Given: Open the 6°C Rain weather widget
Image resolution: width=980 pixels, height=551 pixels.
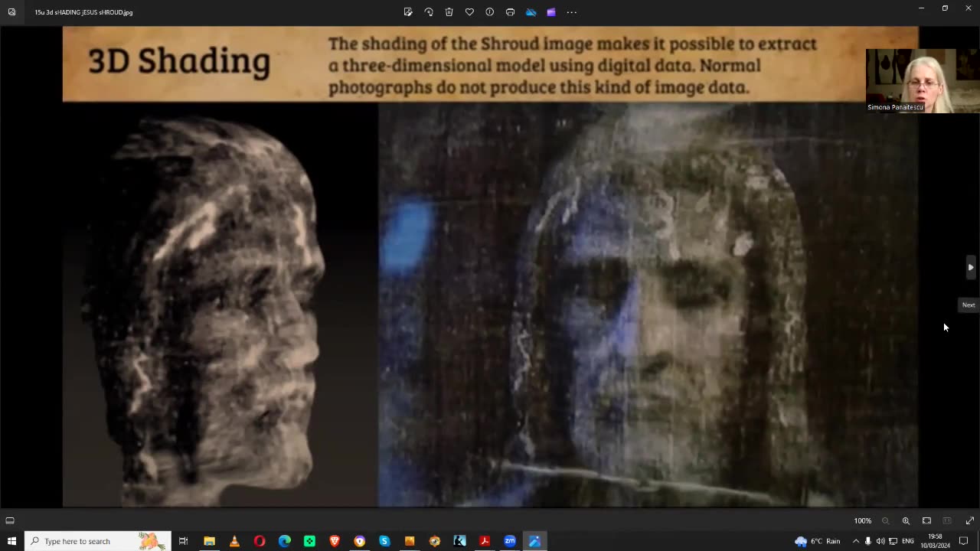Looking at the screenshot, I should point(818,541).
